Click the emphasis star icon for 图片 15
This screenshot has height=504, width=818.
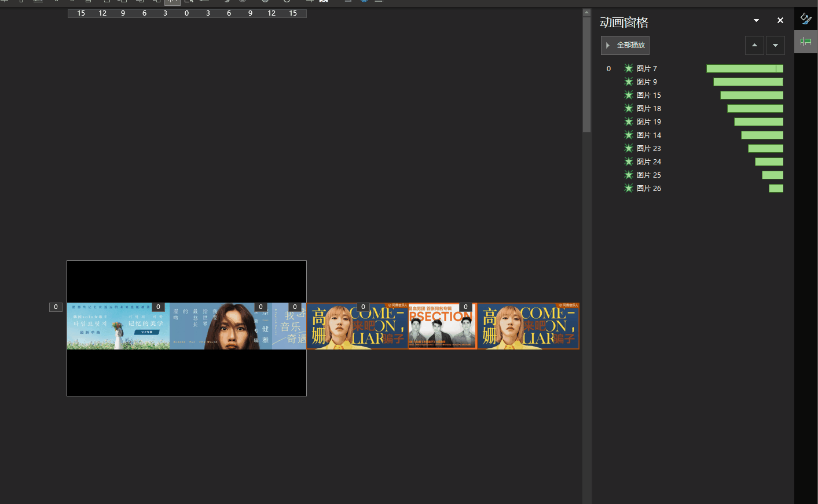point(629,95)
